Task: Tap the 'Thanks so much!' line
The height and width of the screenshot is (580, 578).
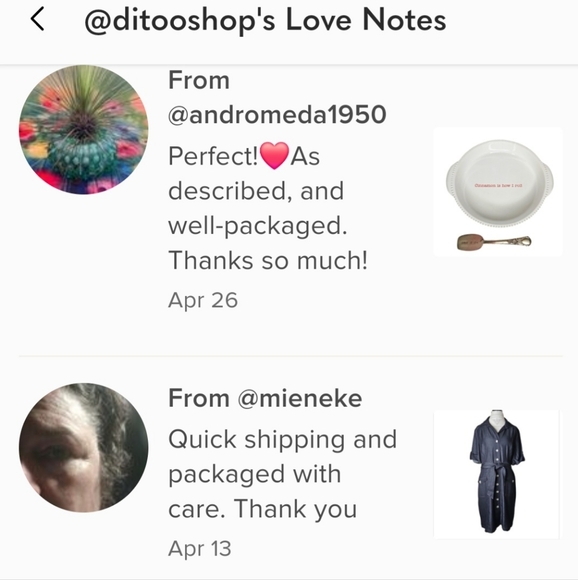Action: click(x=268, y=260)
